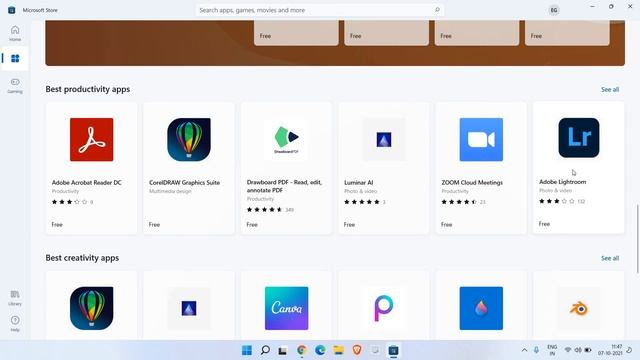Click Microsoft Store taskbar icon
Screen dimensions: 640x360
click(393, 350)
